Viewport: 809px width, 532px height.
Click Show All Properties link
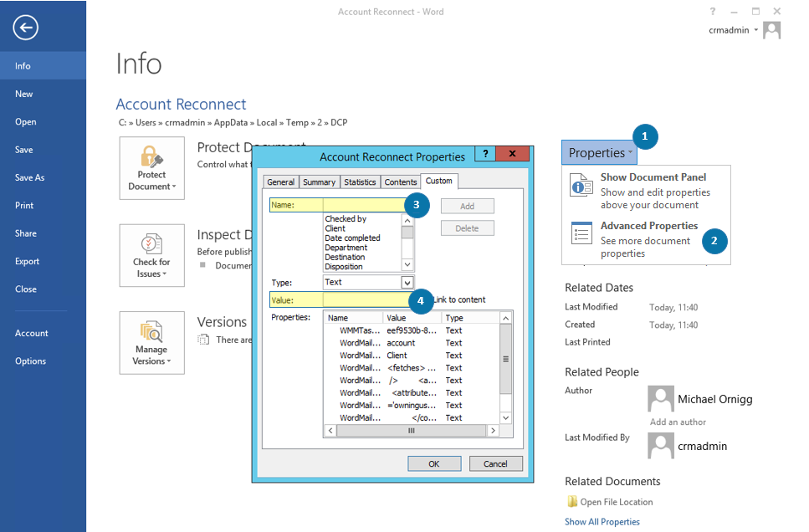pos(602,522)
